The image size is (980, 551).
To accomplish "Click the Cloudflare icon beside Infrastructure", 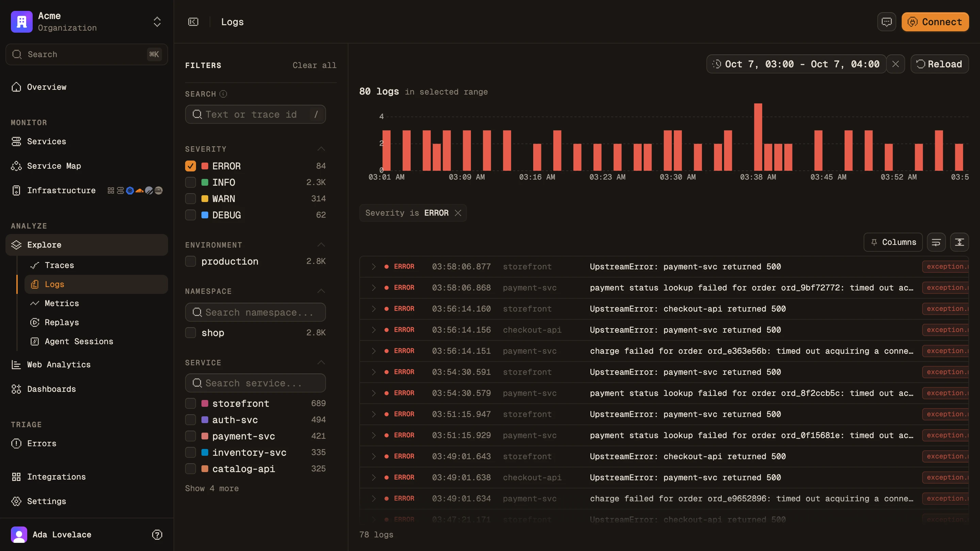I will click(x=140, y=190).
